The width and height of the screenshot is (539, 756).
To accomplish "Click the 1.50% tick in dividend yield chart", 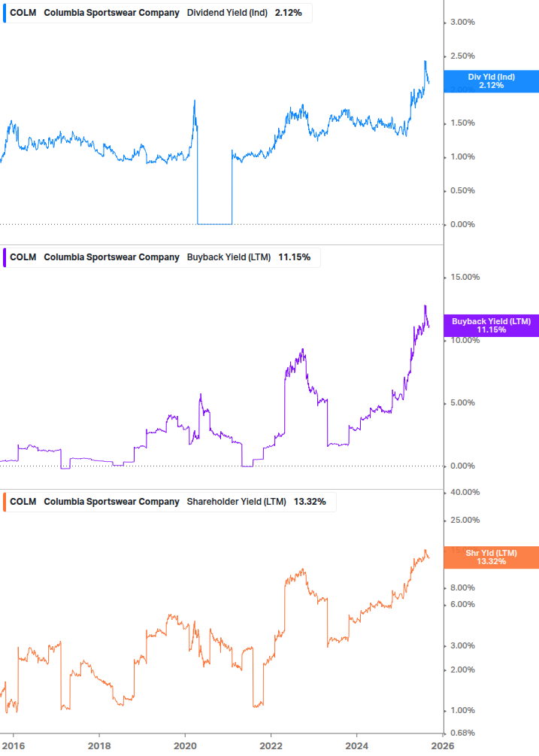I will (x=462, y=123).
